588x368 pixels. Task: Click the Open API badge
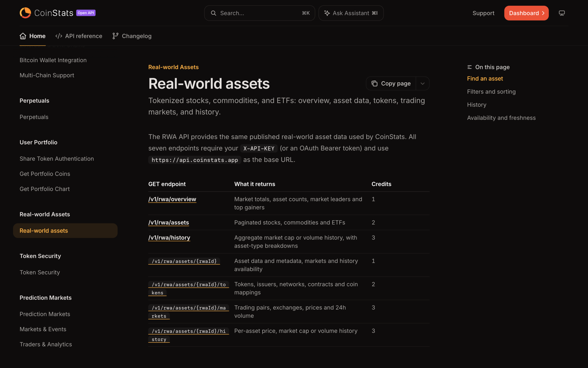click(x=86, y=13)
